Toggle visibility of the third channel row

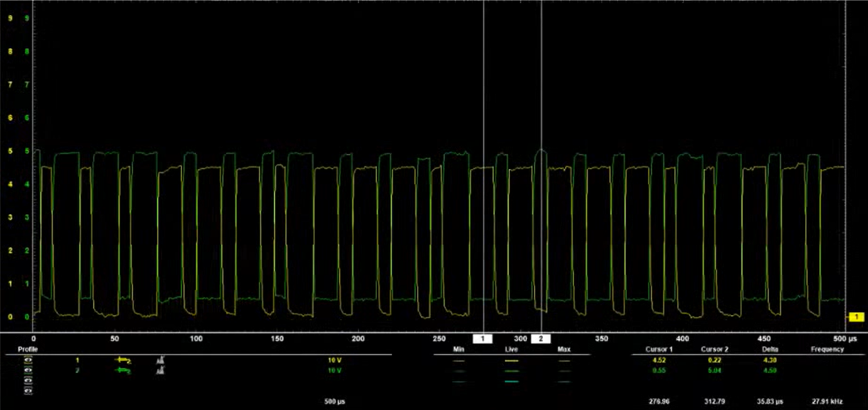click(28, 380)
